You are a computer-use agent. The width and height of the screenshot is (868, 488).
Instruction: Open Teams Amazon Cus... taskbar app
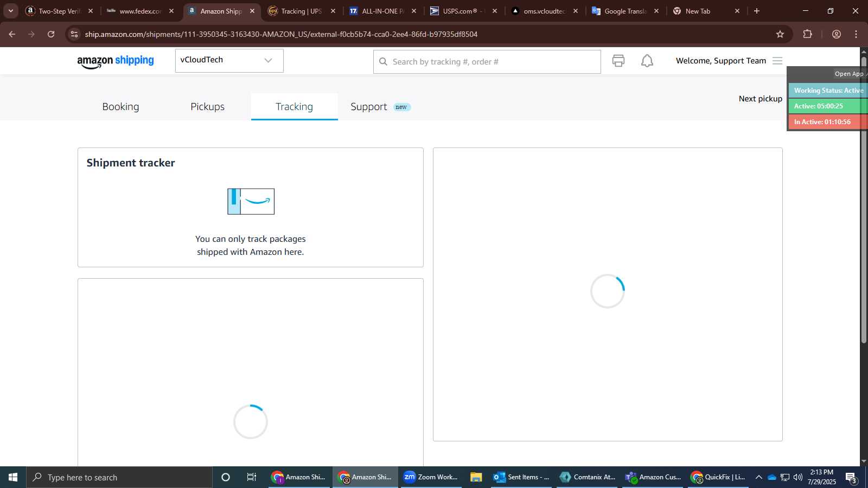[x=653, y=477]
